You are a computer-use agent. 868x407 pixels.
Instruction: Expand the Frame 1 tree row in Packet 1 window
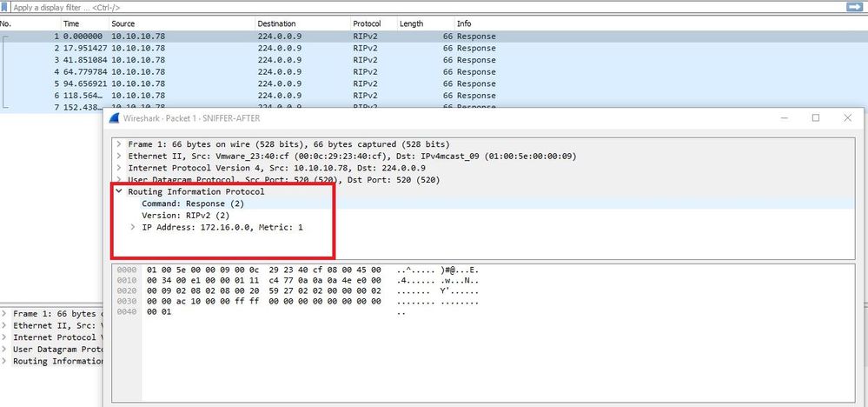[x=119, y=144]
